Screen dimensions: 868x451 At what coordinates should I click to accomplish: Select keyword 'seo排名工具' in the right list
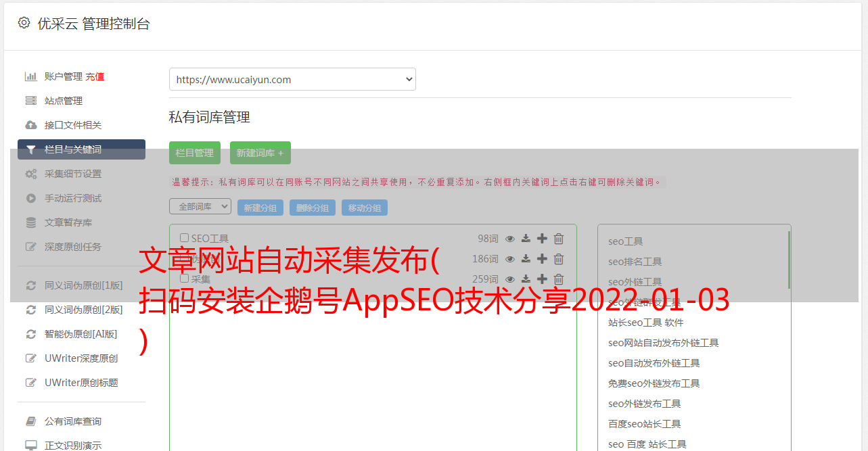(635, 262)
